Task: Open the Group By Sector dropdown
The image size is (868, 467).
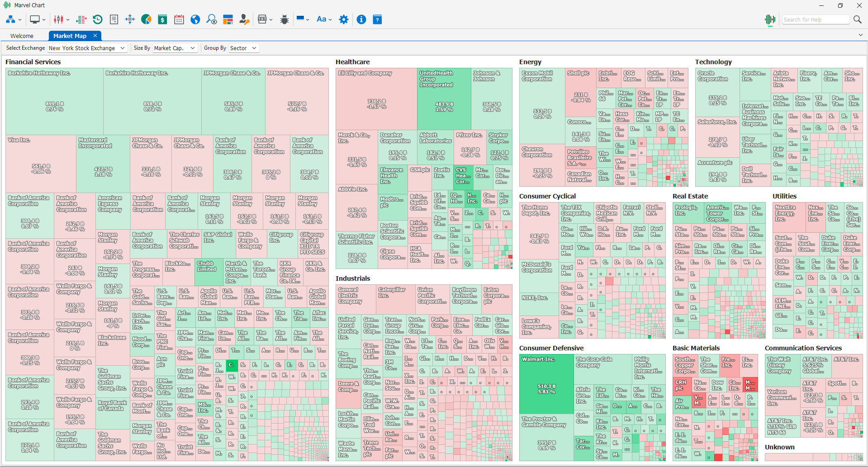Action: pyautogui.click(x=243, y=48)
